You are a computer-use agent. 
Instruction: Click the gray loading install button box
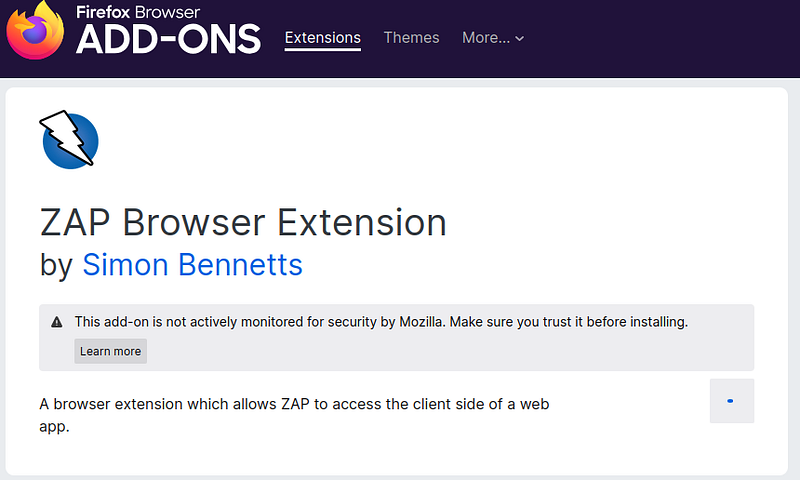point(732,400)
